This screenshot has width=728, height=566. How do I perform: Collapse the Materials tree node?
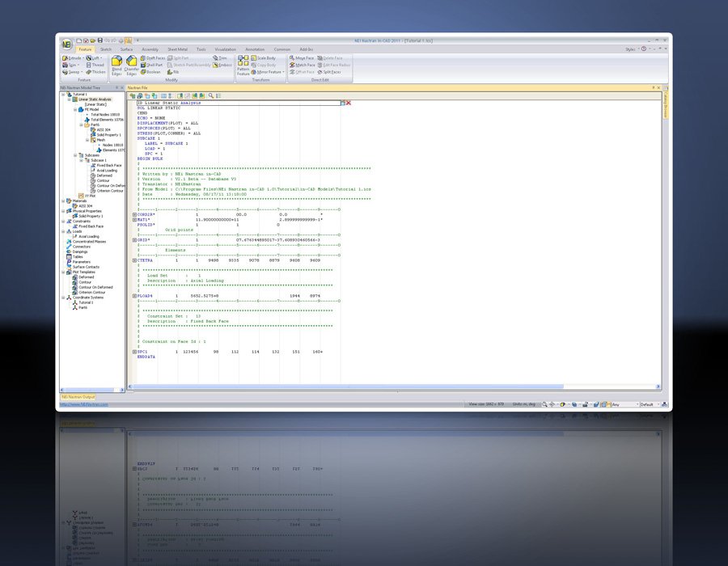click(63, 201)
